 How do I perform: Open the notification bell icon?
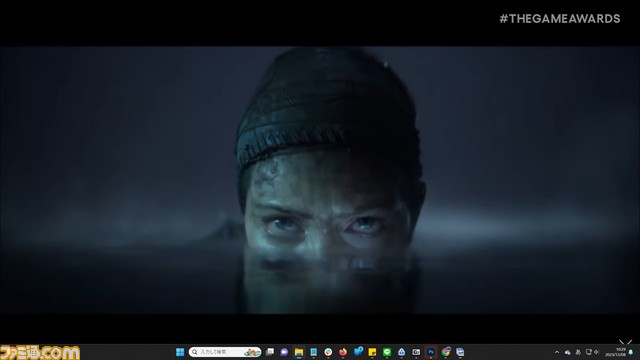[x=631, y=352]
